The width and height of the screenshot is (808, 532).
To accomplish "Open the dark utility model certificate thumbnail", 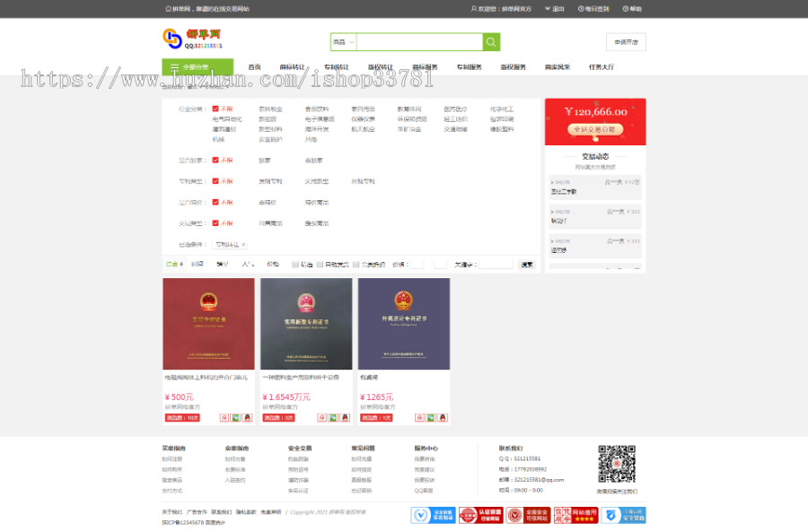I will point(306,324).
